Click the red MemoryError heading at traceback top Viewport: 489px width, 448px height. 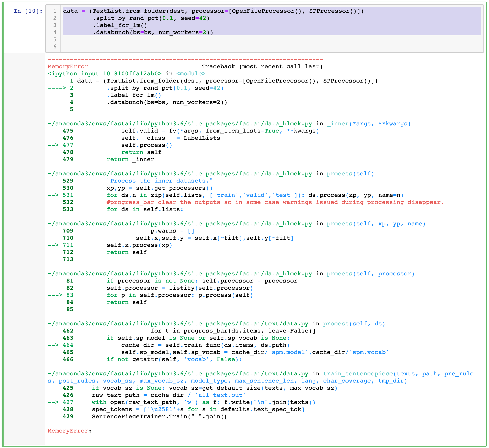click(68, 67)
